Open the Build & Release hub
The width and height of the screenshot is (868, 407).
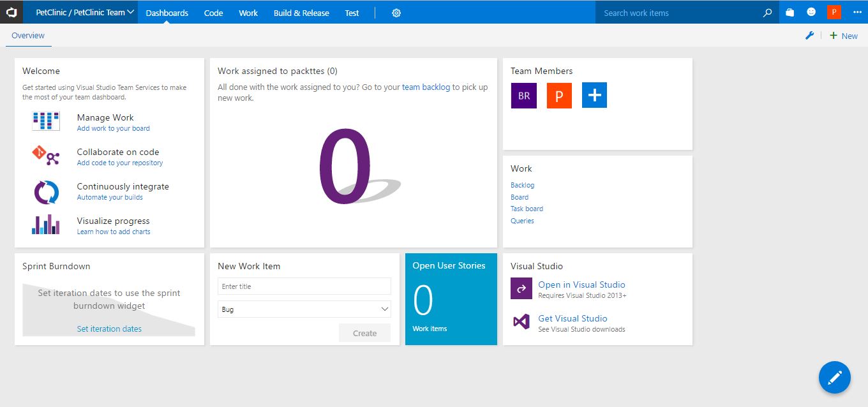(x=301, y=13)
